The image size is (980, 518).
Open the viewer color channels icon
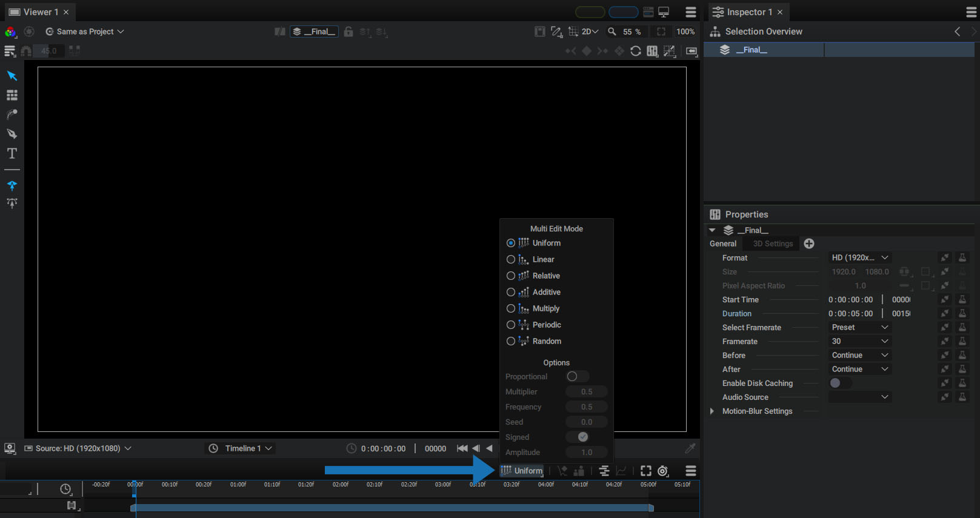click(x=10, y=32)
